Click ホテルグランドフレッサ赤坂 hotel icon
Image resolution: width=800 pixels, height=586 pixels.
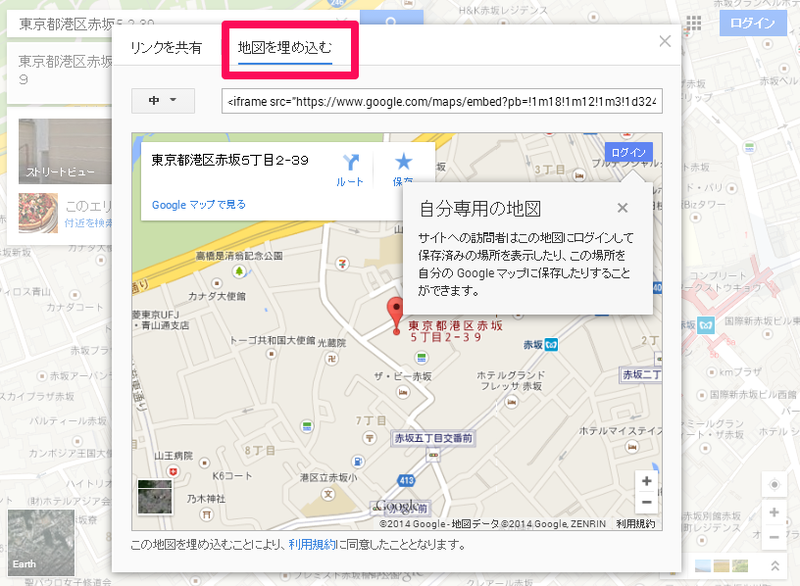(511, 402)
